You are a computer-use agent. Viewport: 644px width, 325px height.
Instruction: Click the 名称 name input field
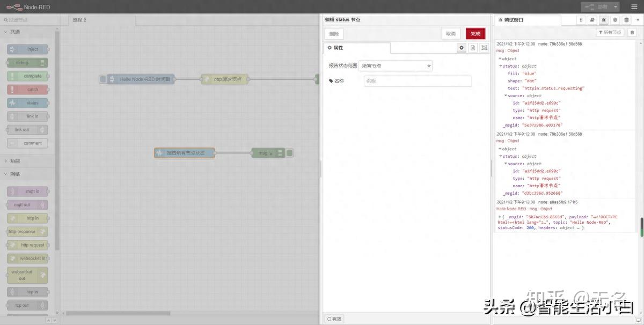coord(418,82)
